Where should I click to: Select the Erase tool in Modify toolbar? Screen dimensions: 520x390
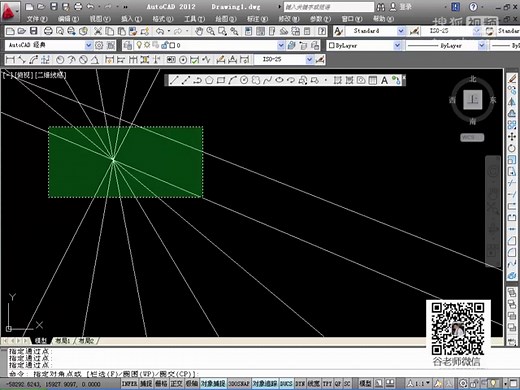click(x=512, y=79)
